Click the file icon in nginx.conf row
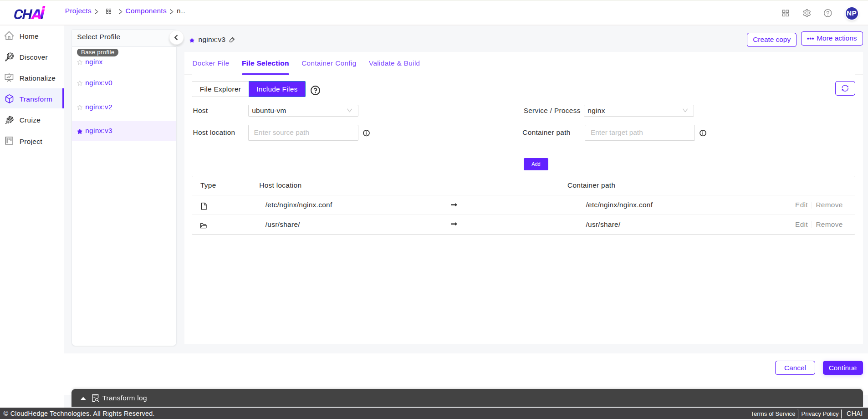The width and height of the screenshot is (868, 419). coord(204,206)
